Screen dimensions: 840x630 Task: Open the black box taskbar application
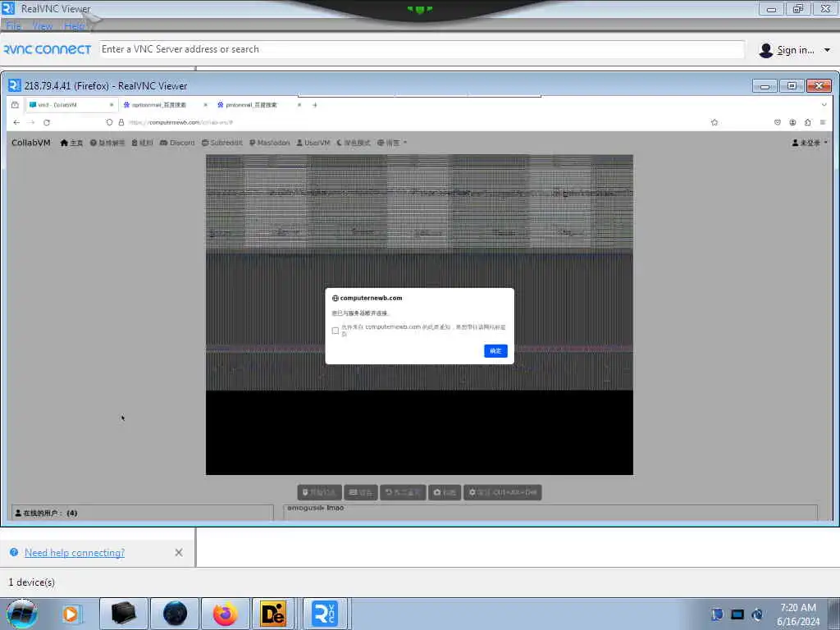pyautogui.click(x=123, y=614)
